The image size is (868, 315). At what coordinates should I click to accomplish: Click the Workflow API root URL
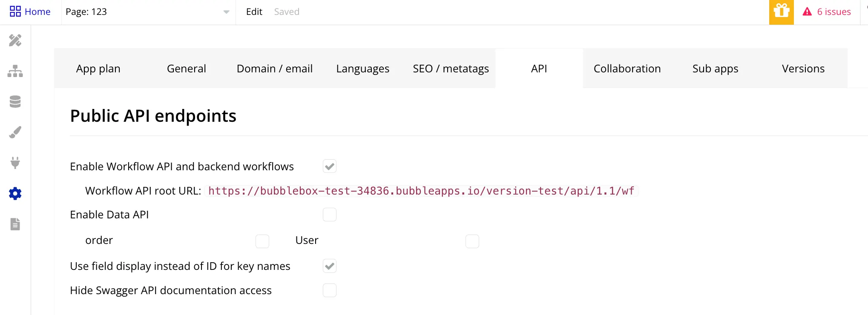tap(421, 191)
